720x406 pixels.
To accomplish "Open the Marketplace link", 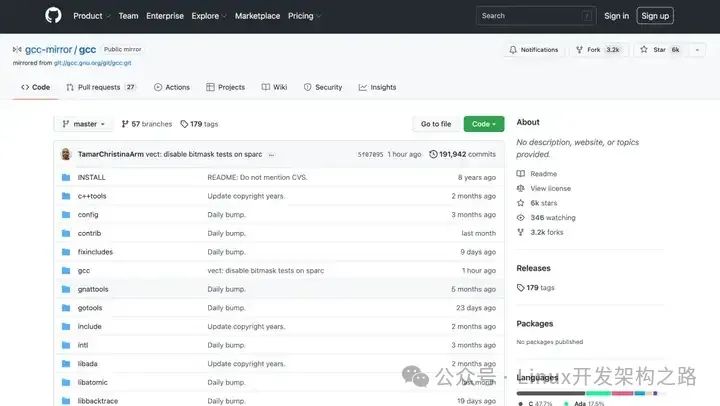I will (x=257, y=16).
